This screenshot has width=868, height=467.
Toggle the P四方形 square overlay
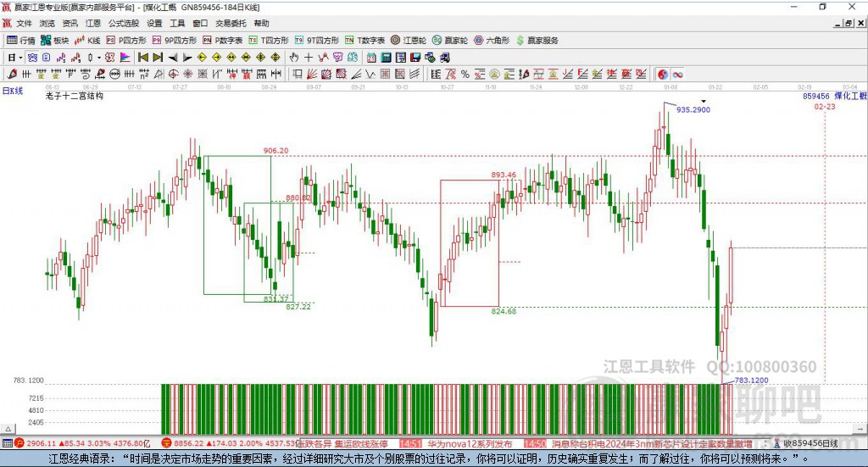tap(126, 40)
